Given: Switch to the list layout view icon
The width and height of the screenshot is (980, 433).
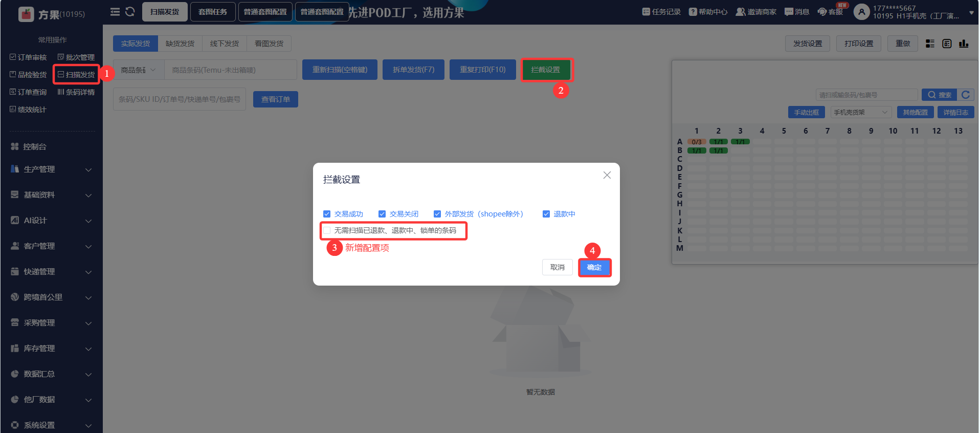Looking at the screenshot, I should 930,44.
